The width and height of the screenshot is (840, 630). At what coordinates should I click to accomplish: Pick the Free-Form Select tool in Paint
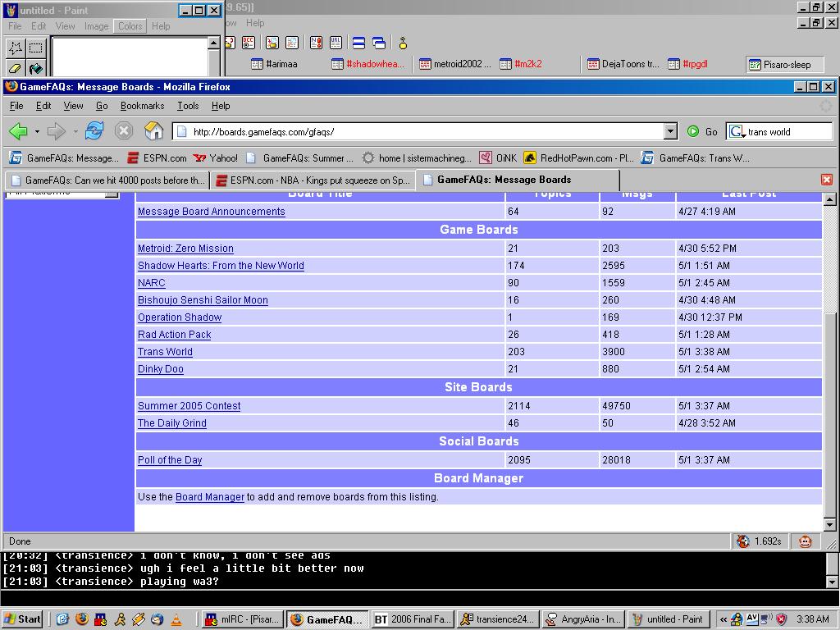pos(15,48)
